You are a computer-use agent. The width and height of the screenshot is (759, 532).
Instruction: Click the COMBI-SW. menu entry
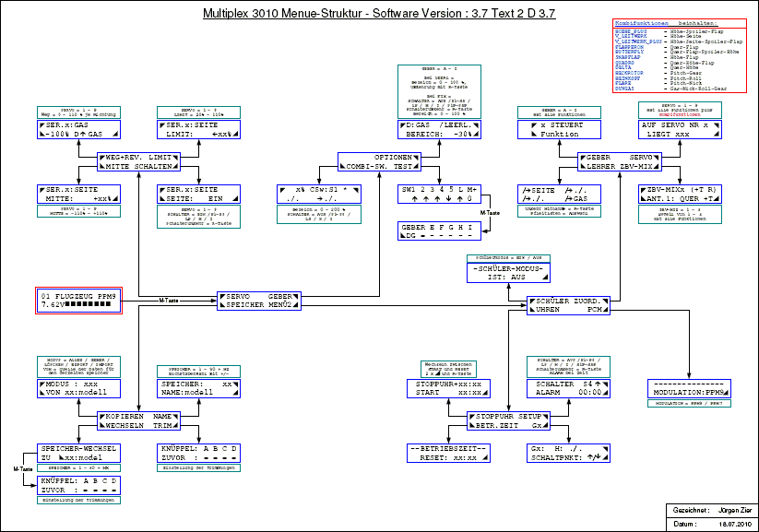click(x=367, y=167)
